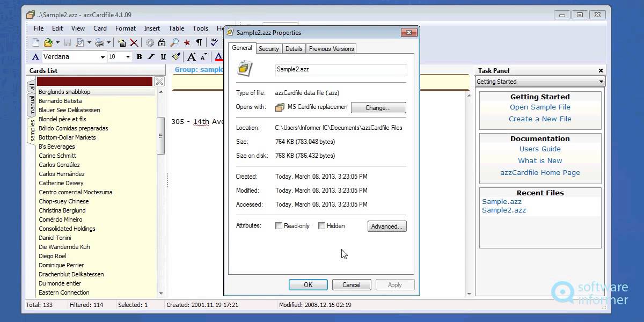This screenshot has width=644, height=322.
Task: Run spell check with the ABC checkmark icon
Action: pyautogui.click(x=214, y=42)
